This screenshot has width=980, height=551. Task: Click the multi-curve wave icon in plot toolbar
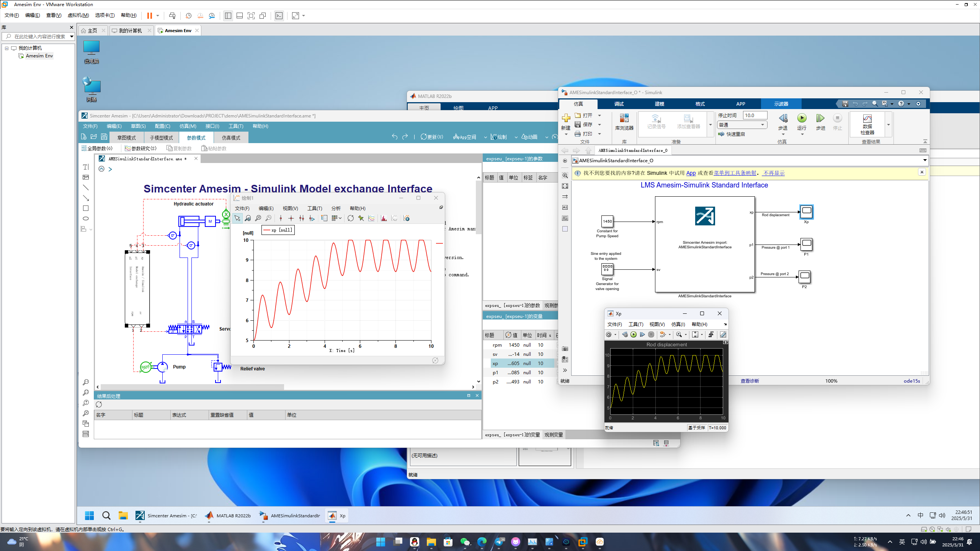coord(371,218)
